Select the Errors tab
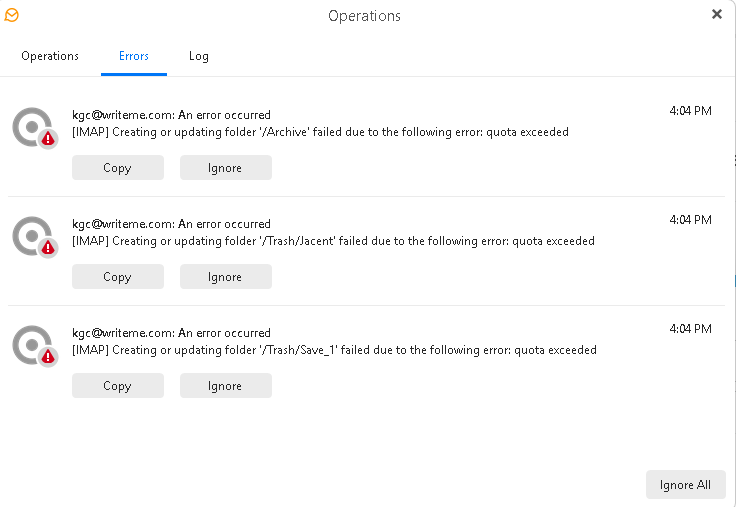The image size is (736, 507). (133, 56)
